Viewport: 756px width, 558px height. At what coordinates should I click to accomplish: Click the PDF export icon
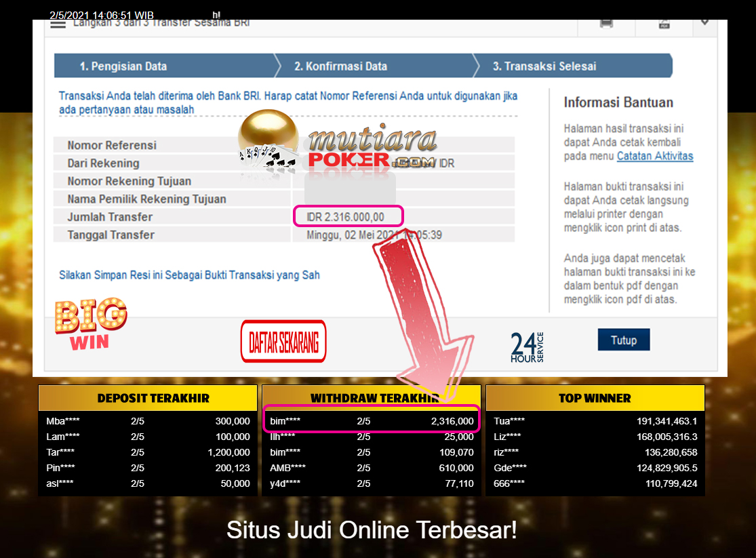[664, 24]
